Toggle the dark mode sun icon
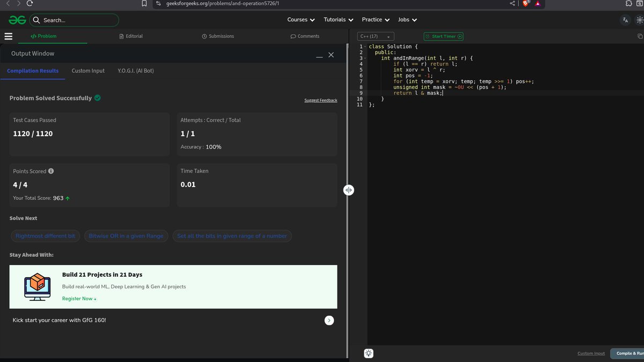Image resolution: width=644 pixels, height=362 pixels. tap(640, 19)
